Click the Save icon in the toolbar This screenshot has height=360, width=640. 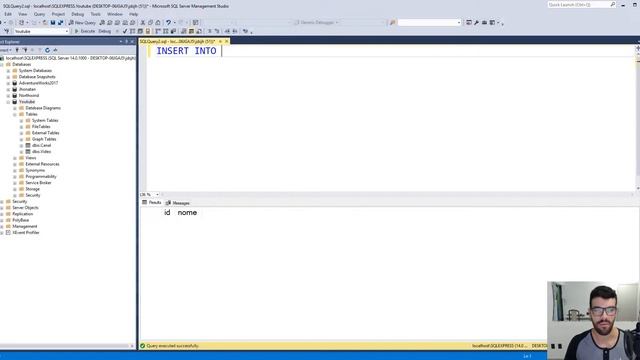53,22
